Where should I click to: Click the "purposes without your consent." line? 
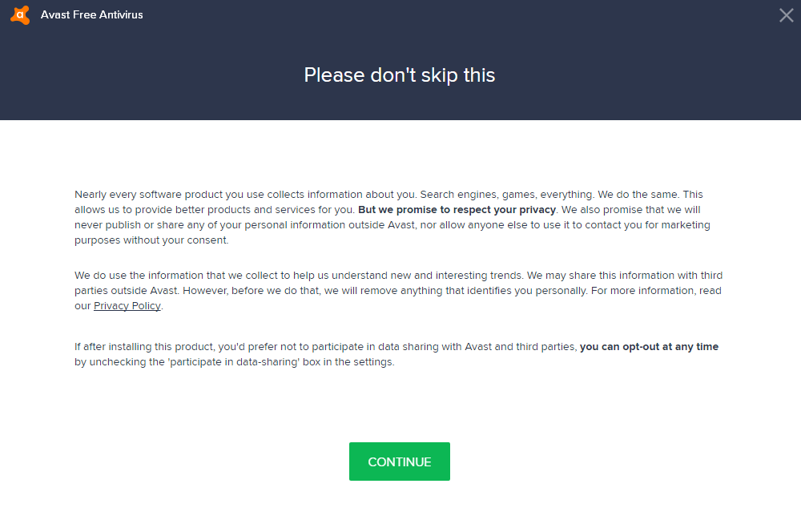point(151,240)
